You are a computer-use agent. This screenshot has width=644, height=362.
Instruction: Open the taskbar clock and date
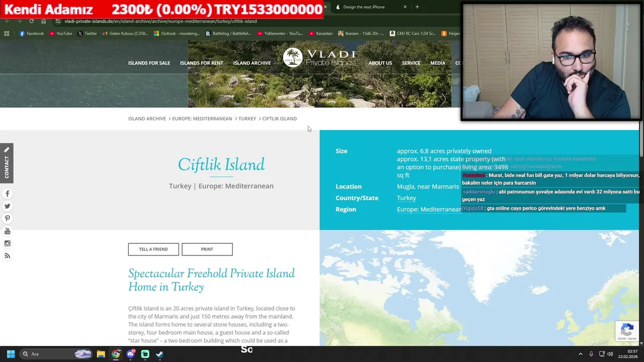pos(628,354)
